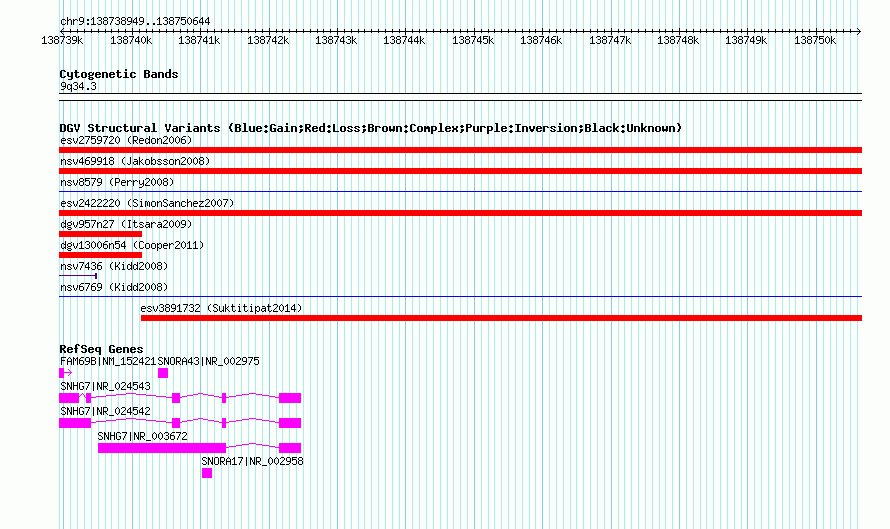This screenshot has height=529, width=890.
Task: Click the 138739k ruler tick label
Action: coord(62,40)
